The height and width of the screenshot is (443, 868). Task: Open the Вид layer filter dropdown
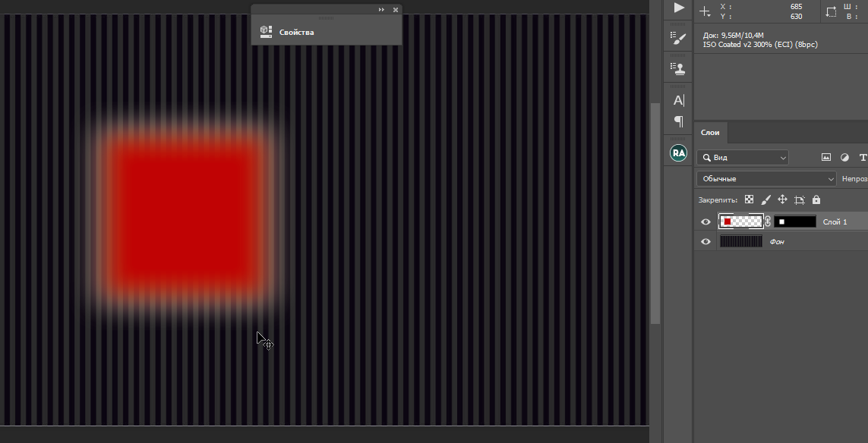[x=743, y=158]
